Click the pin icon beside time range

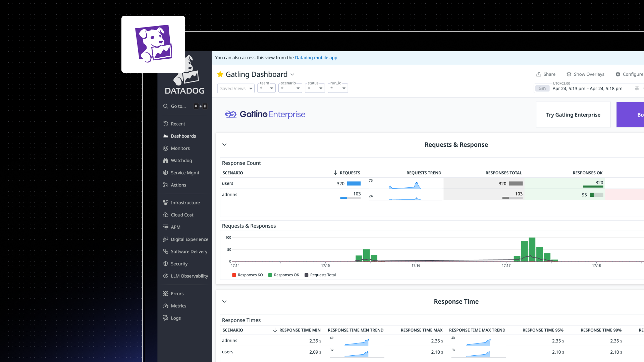[x=637, y=88]
